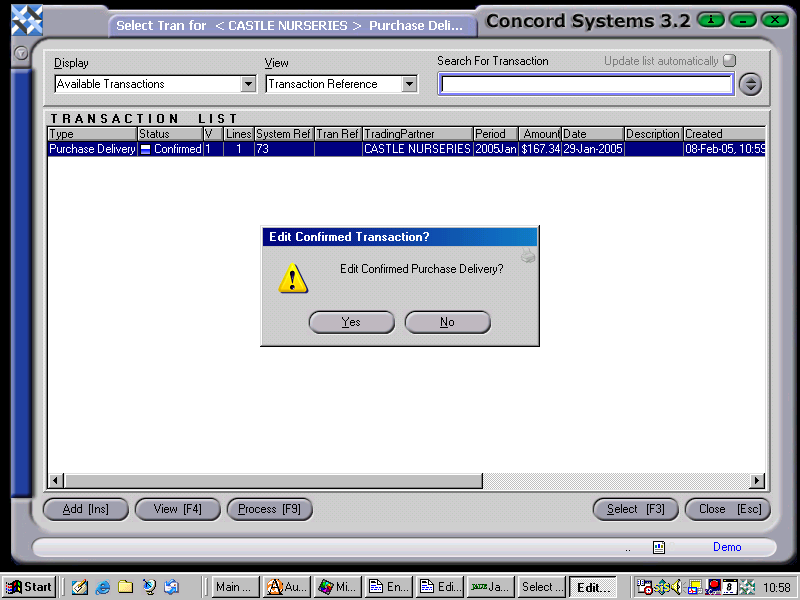
Task: Click the yellow warning icon in the dialog
Action: 292,279
